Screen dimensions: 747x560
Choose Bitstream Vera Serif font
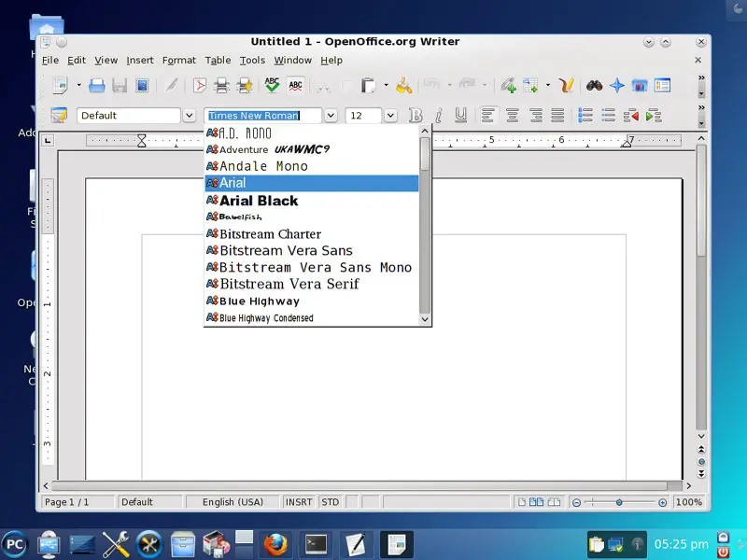click(x=312, y=284)
